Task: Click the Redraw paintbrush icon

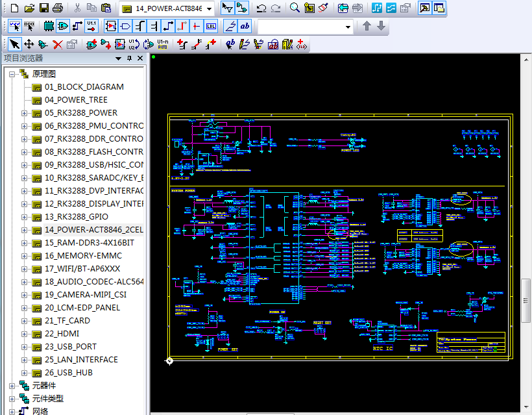Action: tap(323, 8)
